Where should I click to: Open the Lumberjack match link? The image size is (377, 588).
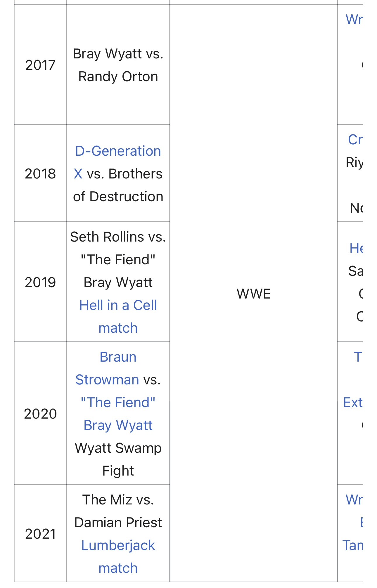(x=118, y=557)
